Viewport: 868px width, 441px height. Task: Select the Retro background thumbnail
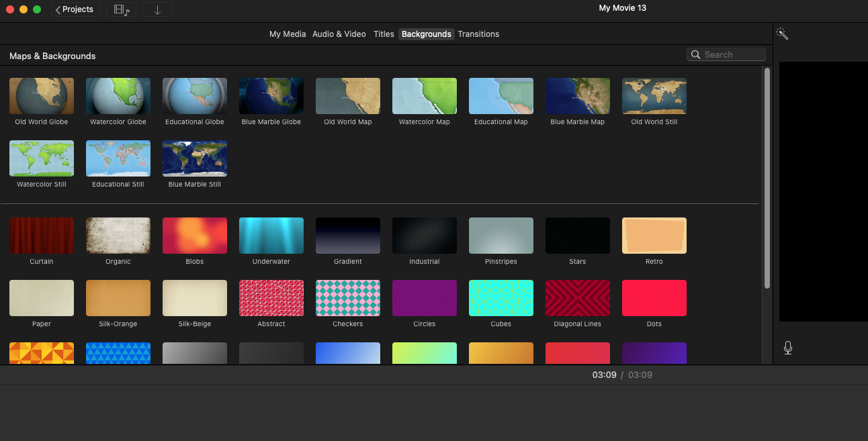click(x=654, y=236)
